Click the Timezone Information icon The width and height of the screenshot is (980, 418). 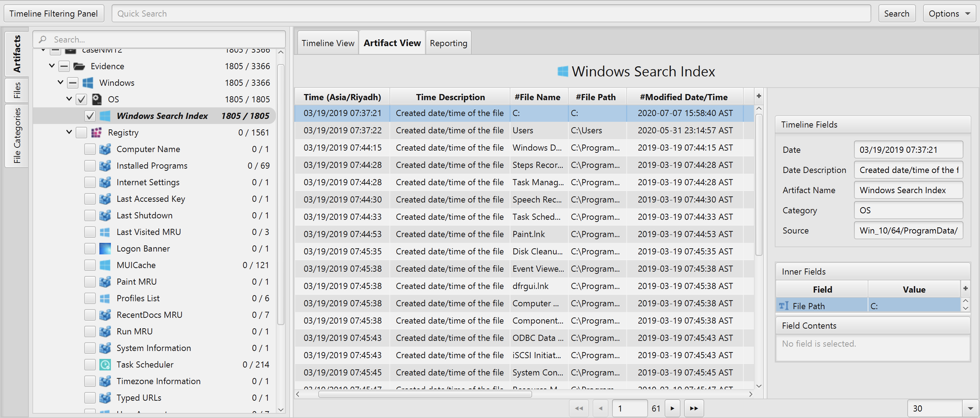(x=105, y=381)
